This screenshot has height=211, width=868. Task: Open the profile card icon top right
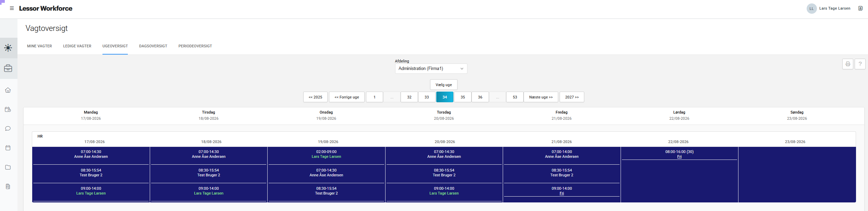860,8
